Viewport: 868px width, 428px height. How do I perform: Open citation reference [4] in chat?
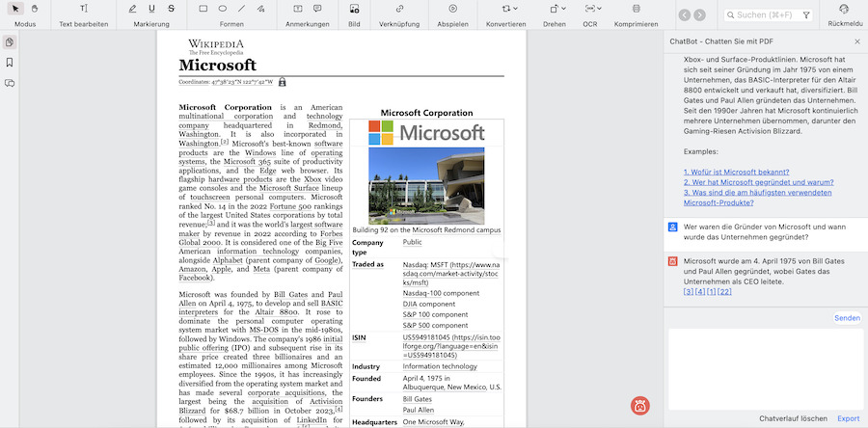[x=700, y=291]
